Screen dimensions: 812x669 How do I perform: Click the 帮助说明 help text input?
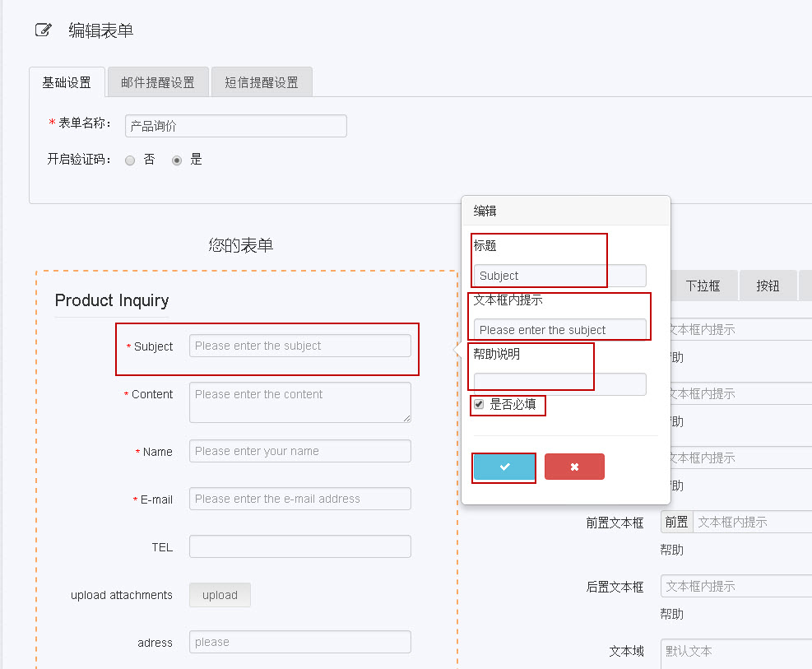559,383
